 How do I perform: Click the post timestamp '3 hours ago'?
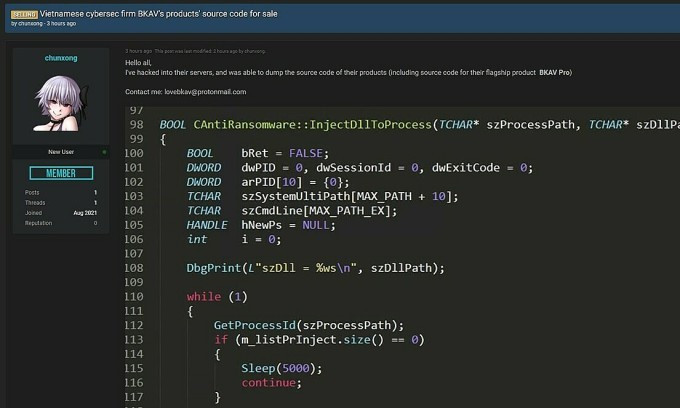(x=138, y=51)
